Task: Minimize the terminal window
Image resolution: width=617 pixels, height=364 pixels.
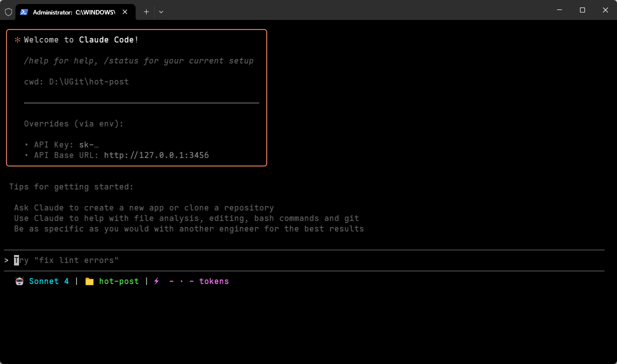Action: (559, 10)
